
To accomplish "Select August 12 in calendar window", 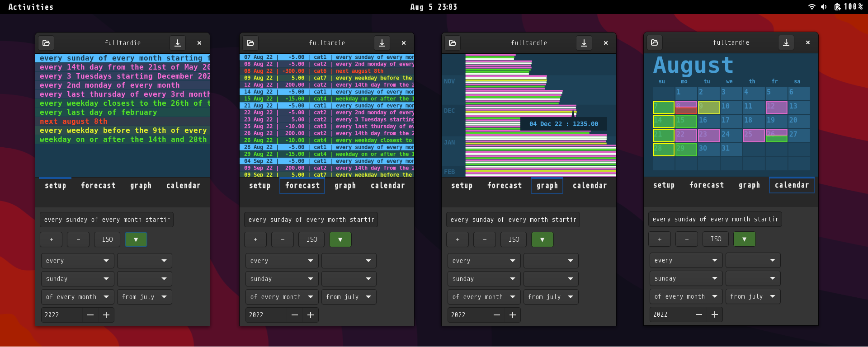I will coord(776,107).
